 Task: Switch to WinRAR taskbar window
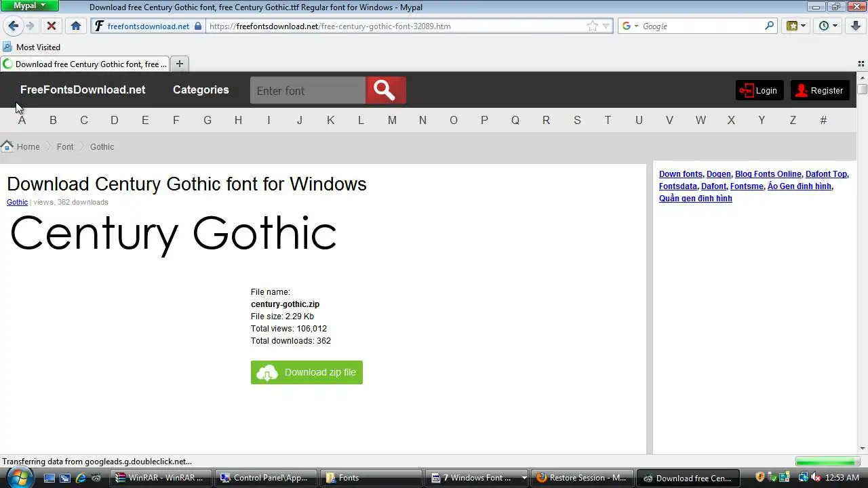[161, 478]
